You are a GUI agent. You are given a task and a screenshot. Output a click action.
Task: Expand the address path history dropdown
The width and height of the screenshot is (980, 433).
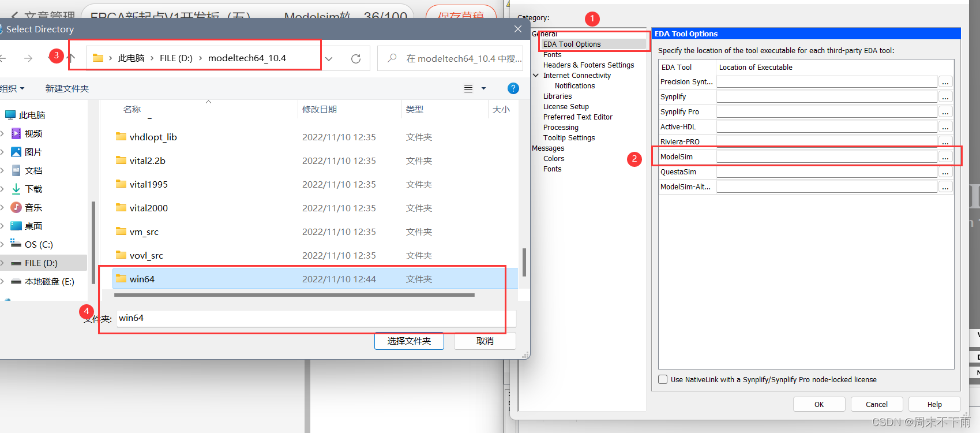click(x=329, y=58)
